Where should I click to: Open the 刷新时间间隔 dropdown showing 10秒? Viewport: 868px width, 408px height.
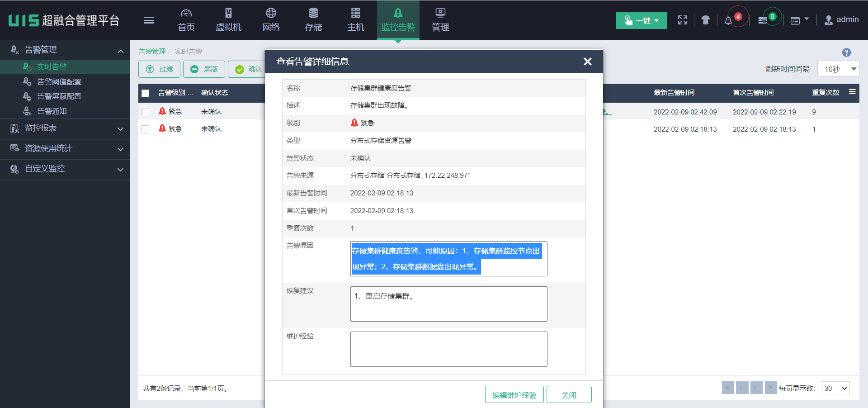(x=838, y=69)
